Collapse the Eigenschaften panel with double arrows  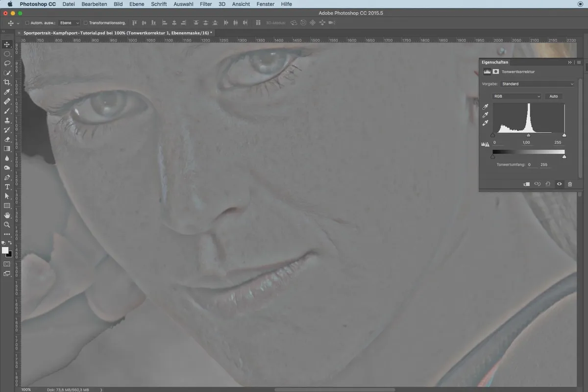(x=570, y=62)
